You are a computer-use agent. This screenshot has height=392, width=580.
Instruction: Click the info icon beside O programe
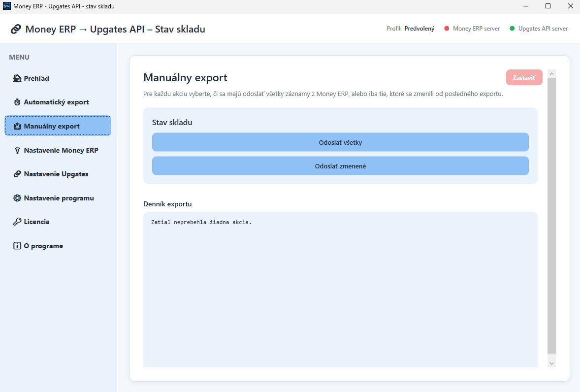click(17, 246)
